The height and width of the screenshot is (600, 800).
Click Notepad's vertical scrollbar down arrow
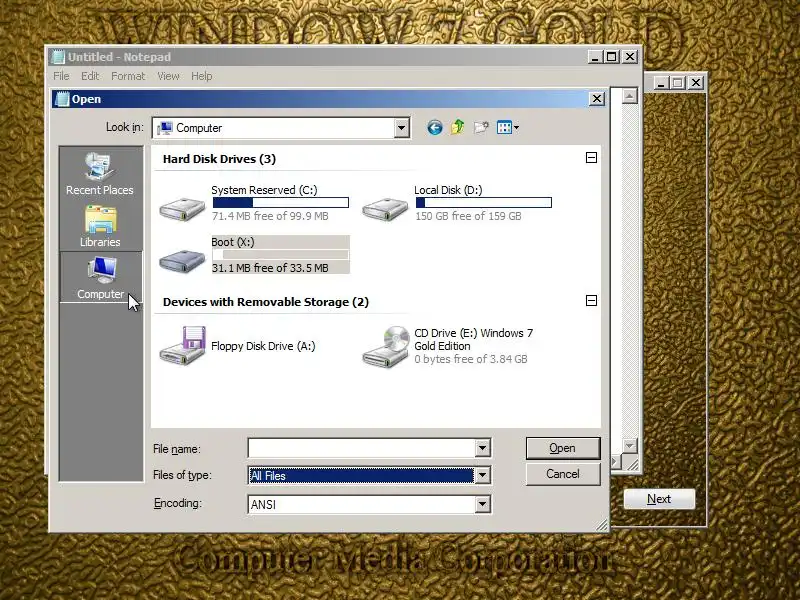pos(630,445)
